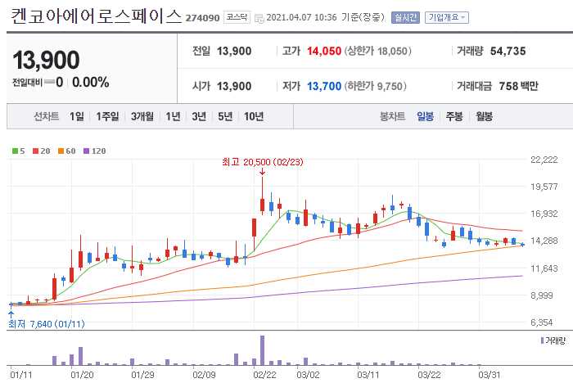Switch to 주봉 weekly candle chart
The image size is (573, 392).
(454, 116)
